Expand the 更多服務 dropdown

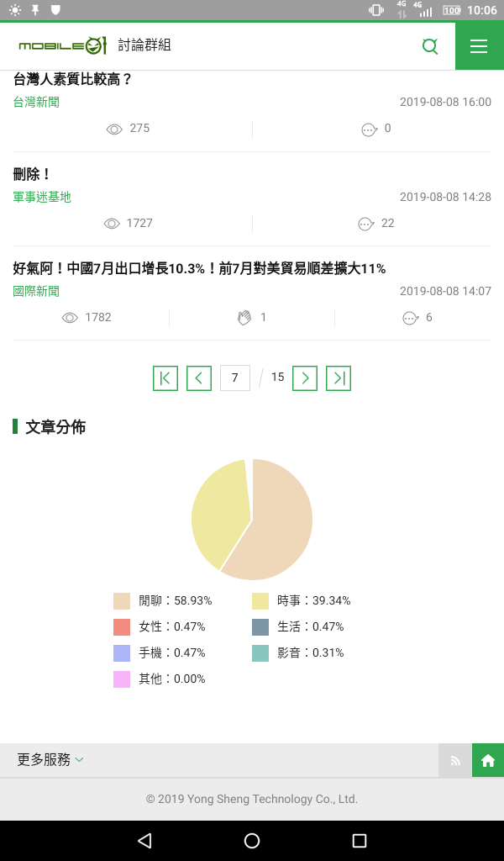[x=50, y=760]
